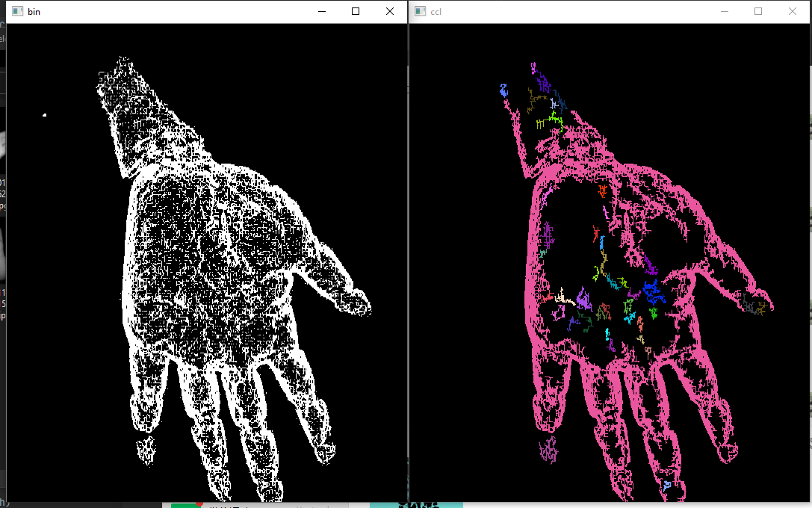Minimize the ccl window

point(724,11)
